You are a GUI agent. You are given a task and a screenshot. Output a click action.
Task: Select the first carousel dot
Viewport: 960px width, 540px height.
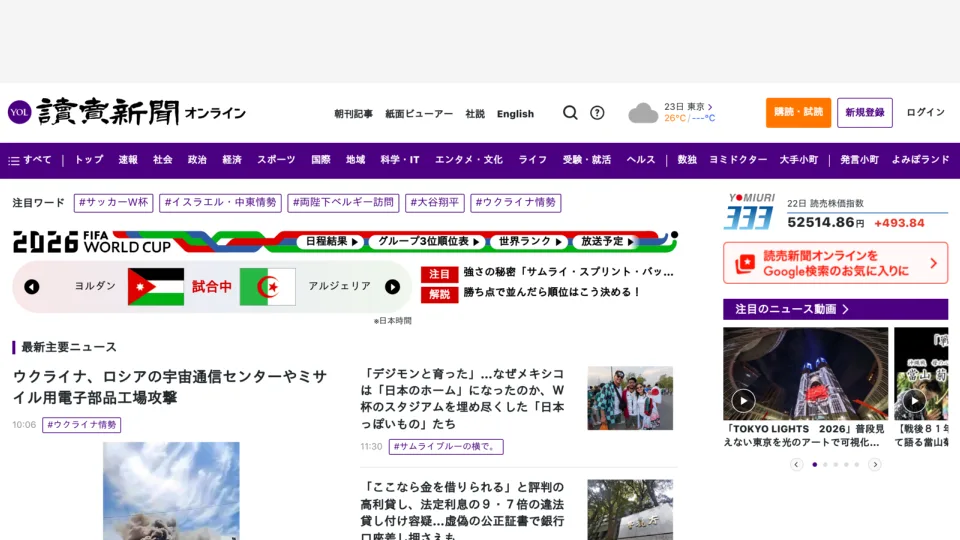814,465
